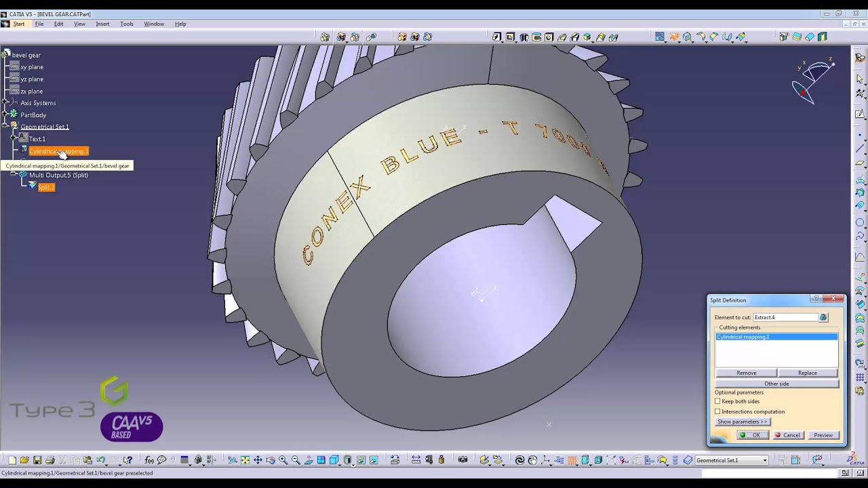Screen dimensions: 868x488
Task: Expand the Text.1 tree node
Action: [14, 139]
